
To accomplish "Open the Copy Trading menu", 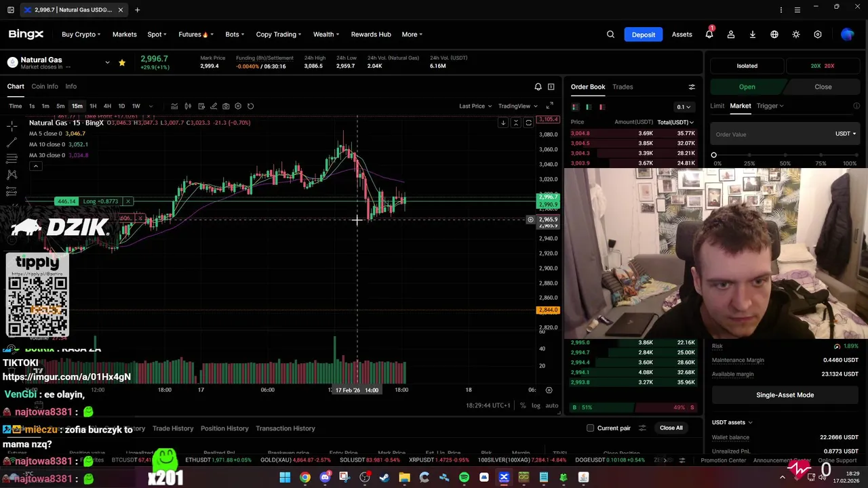I will (x=279, y=35).
